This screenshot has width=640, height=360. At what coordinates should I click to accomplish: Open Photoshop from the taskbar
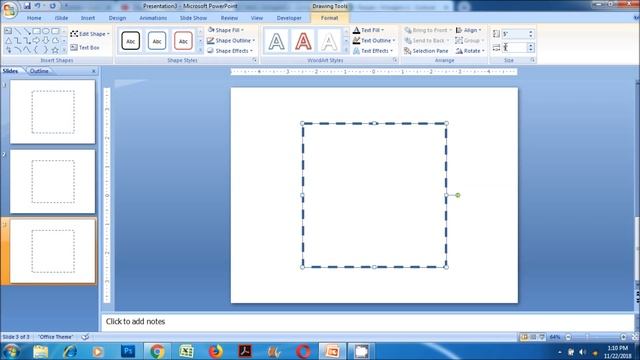128,351
